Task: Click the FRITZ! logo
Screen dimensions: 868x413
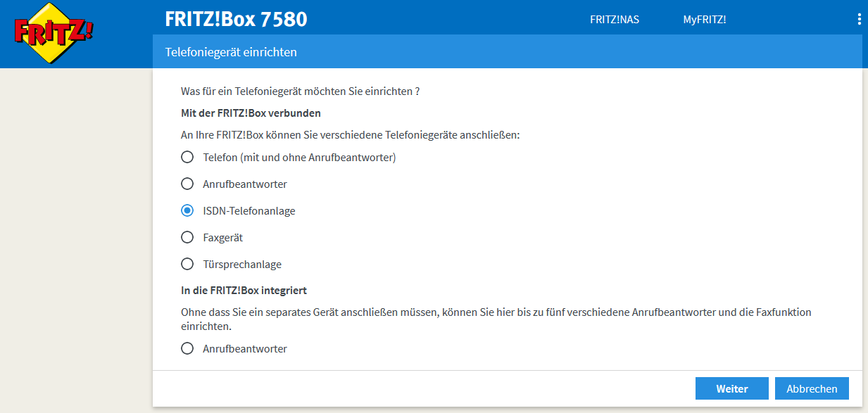Action: tap(54, 33)
